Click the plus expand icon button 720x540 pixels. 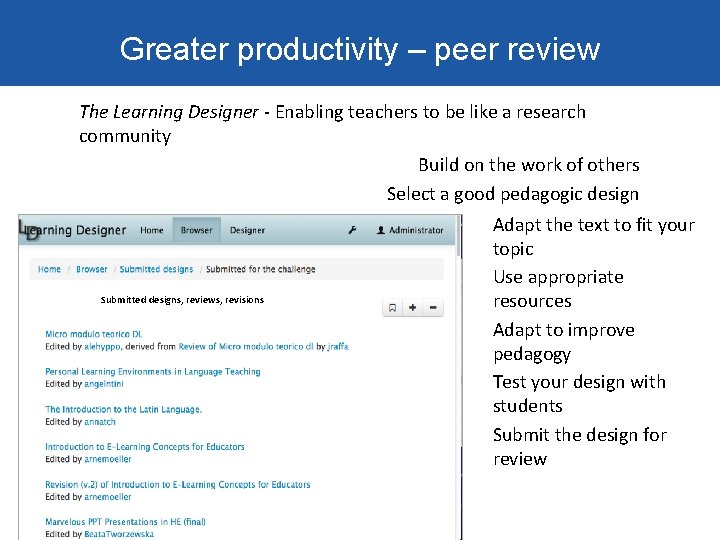click(412, 308)
